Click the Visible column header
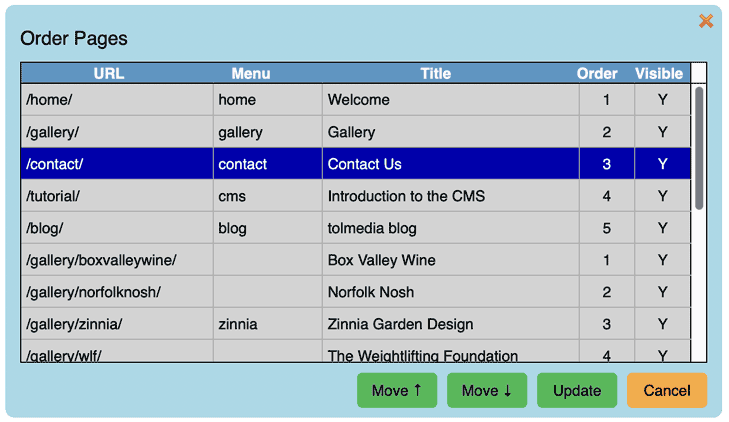The image size is (729, 422). (659, 73)
